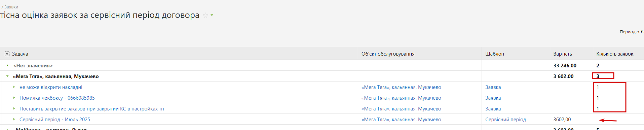Open the 'не може відкрити накладні' task link
The width and height of the screenshot is (644, 130).
51,87
